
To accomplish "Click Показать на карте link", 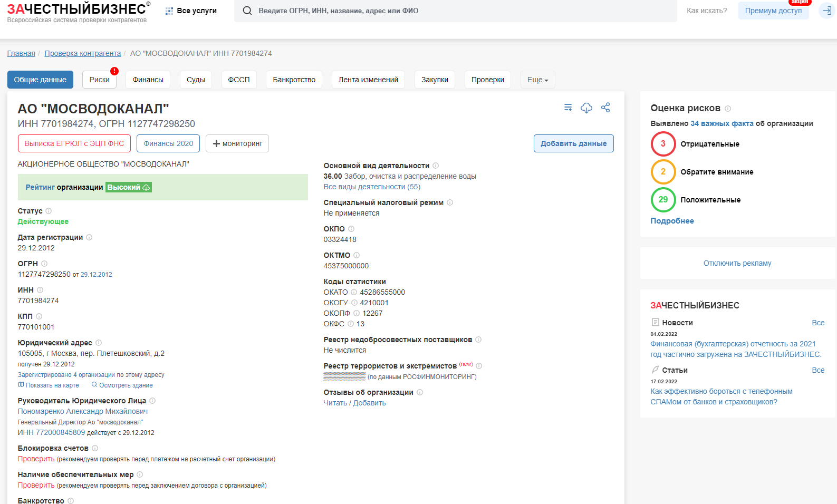I will [x=49, y=385].
